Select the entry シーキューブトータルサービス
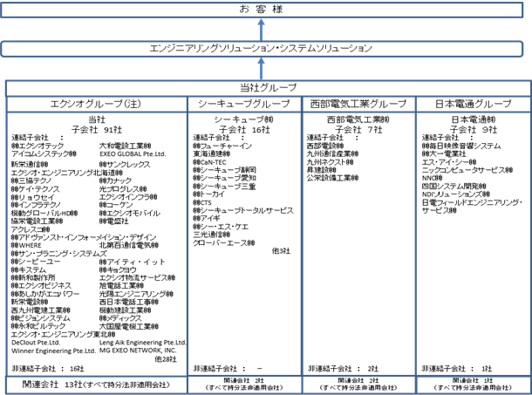 pyautogui.click(x=243, y=210)
